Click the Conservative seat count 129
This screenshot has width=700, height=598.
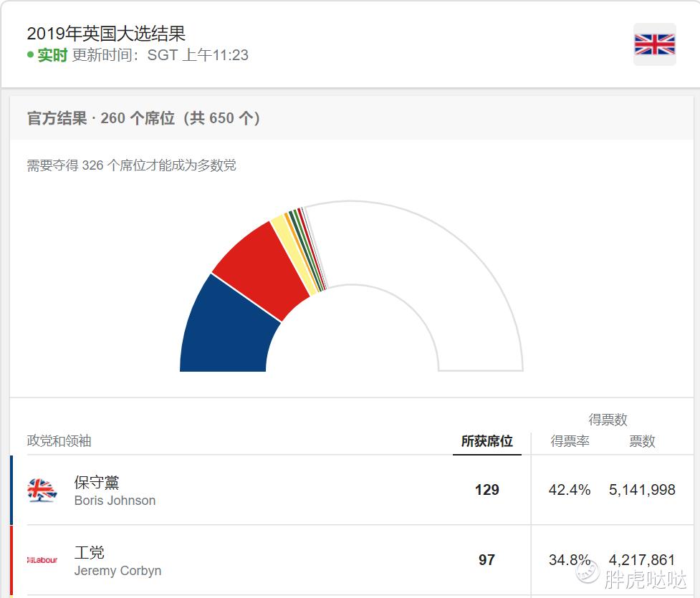click(x=486, y=490)
